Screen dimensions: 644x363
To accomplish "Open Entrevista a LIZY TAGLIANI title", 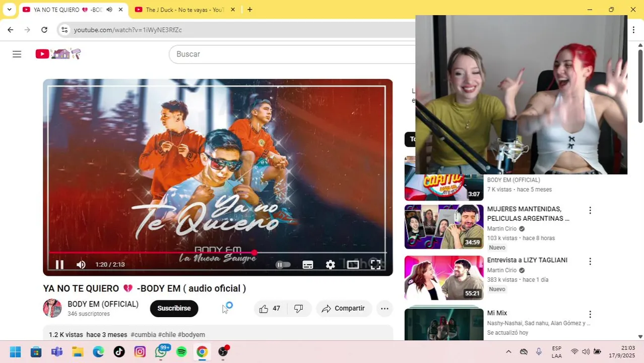I will click(527, 260).
